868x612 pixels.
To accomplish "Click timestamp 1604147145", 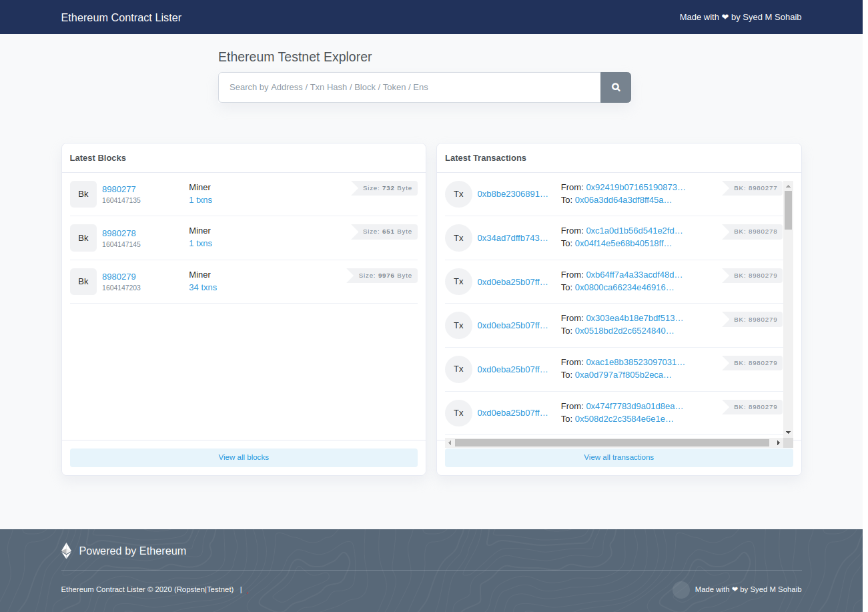I will [x=121, y=244].
